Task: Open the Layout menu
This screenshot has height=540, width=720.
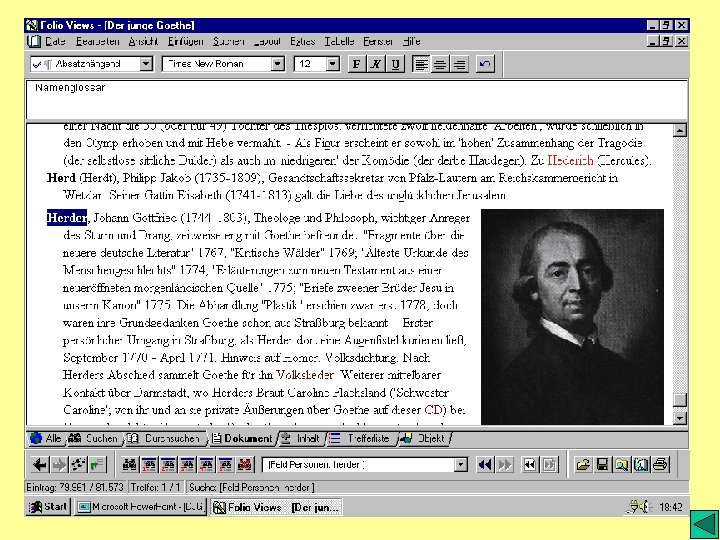Action: 267,41
